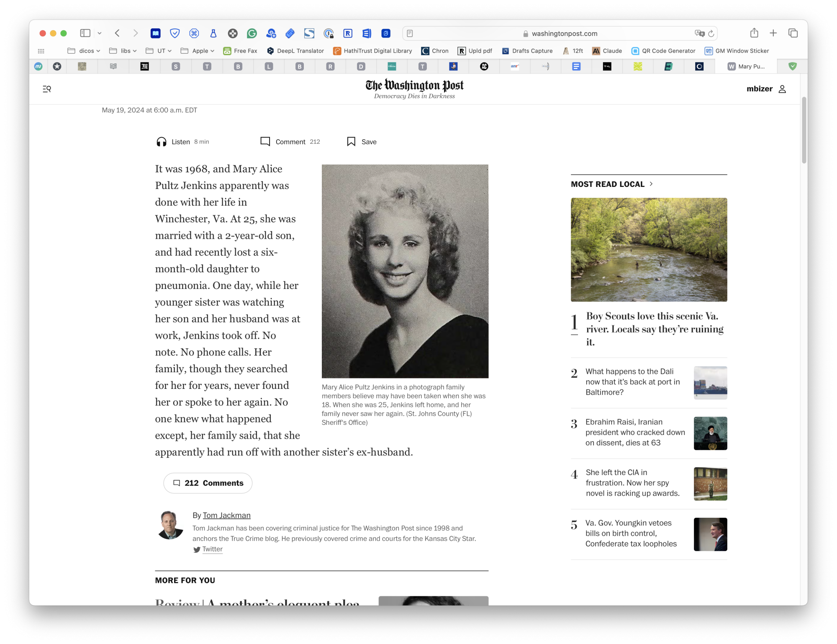
Task: Expand the Most Read Local chevron
Action: click(651, 184)
